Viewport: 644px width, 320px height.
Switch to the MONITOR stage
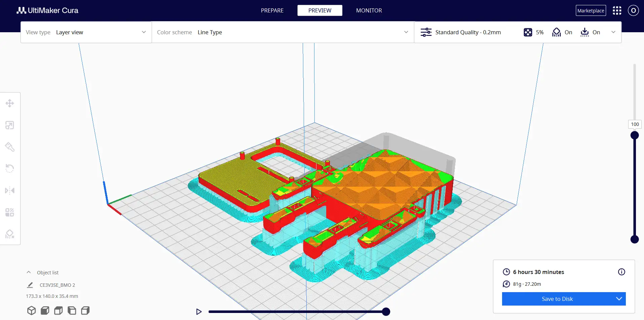point(369,10)
